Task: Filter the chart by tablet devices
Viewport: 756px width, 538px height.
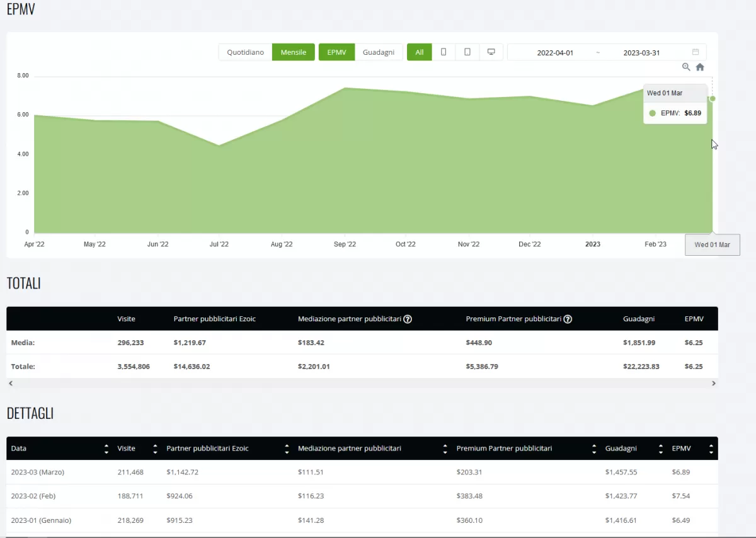Action: coord(467,52)
